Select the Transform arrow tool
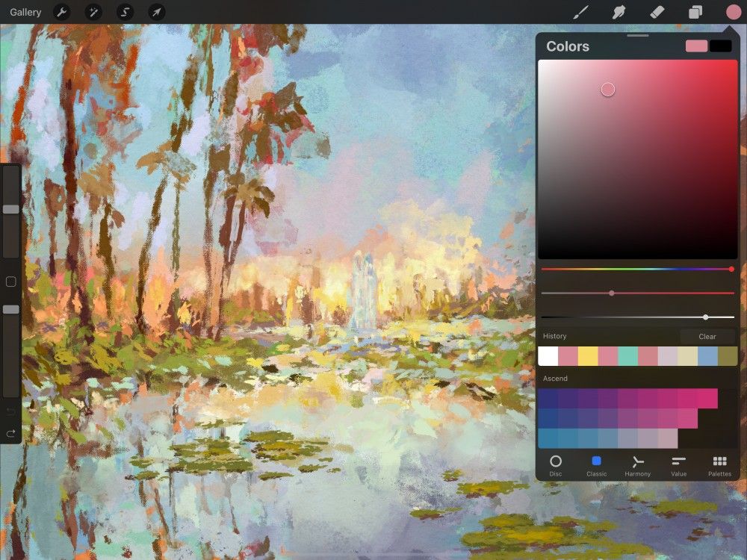This screenshot has height=560, width=747. (156, 12)
